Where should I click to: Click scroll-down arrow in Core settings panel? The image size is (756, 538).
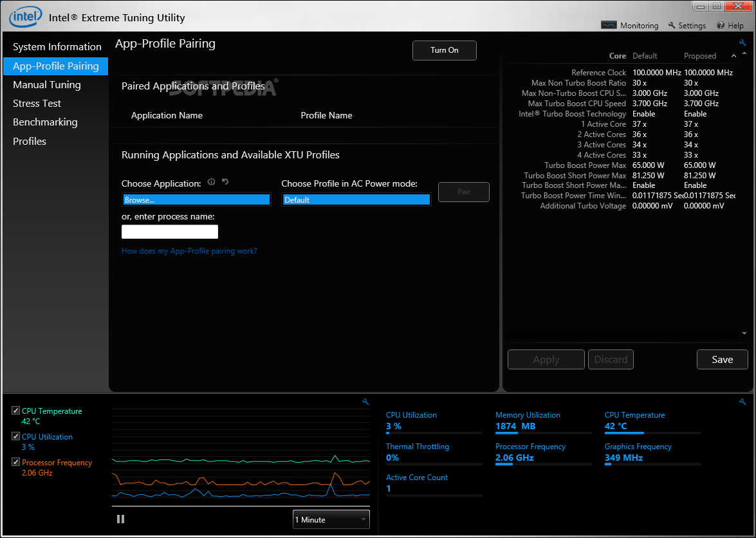click(x=744, y=333)
